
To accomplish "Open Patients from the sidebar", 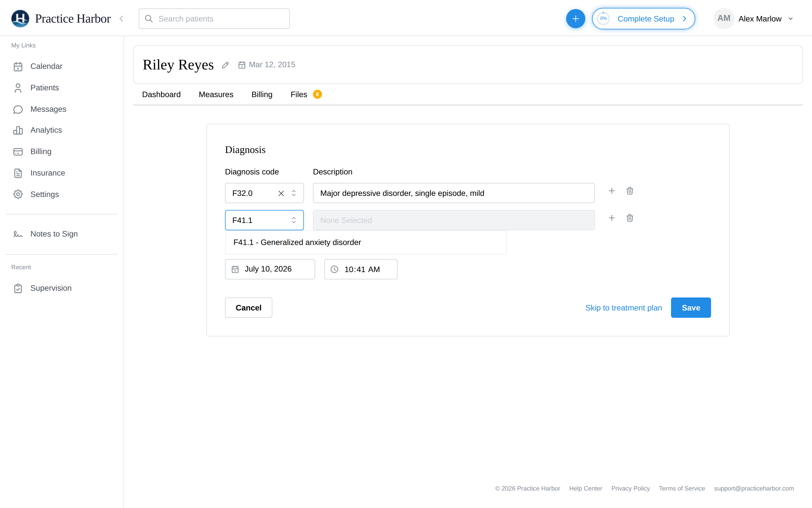I will tap(45, 88).
